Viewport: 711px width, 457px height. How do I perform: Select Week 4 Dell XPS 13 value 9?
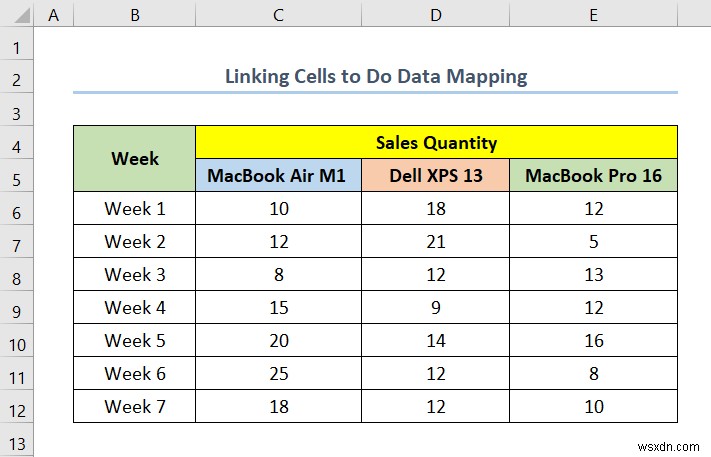point(435,307)
